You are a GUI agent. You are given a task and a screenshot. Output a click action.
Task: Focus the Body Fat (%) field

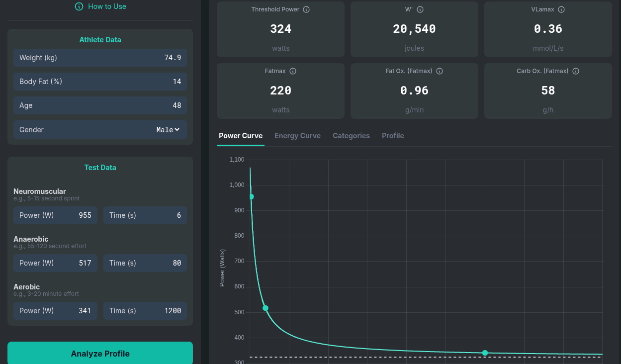[100, 82]
